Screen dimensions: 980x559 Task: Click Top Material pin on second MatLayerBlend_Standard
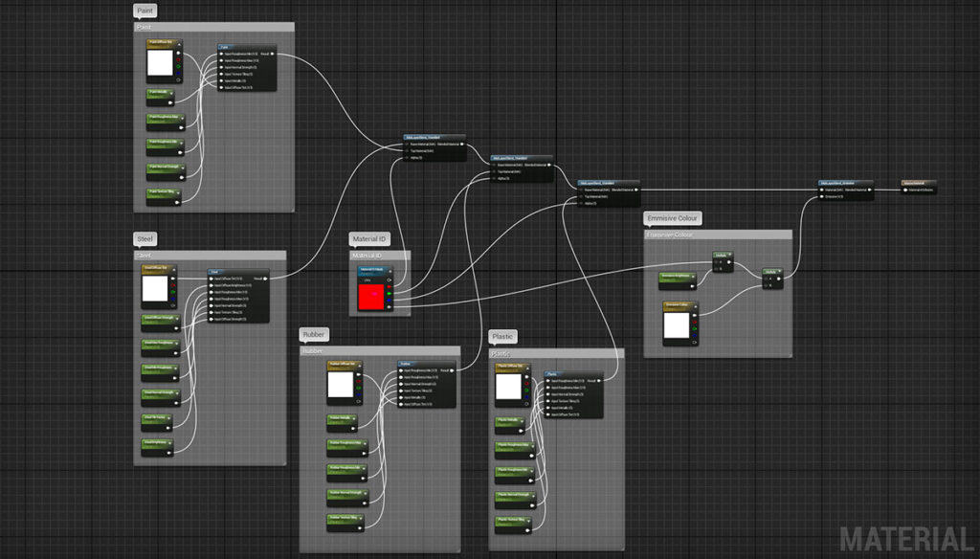pyautogui.click(x=494, y=171)
